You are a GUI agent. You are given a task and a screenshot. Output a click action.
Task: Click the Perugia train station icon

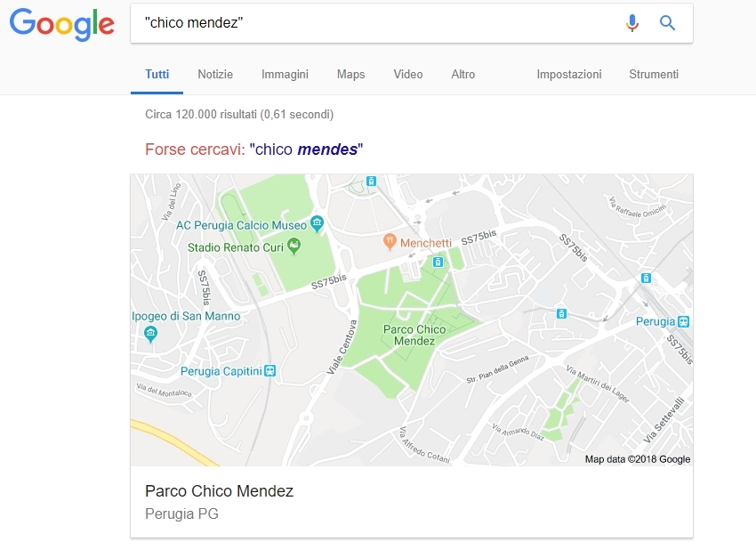(683, 321)
